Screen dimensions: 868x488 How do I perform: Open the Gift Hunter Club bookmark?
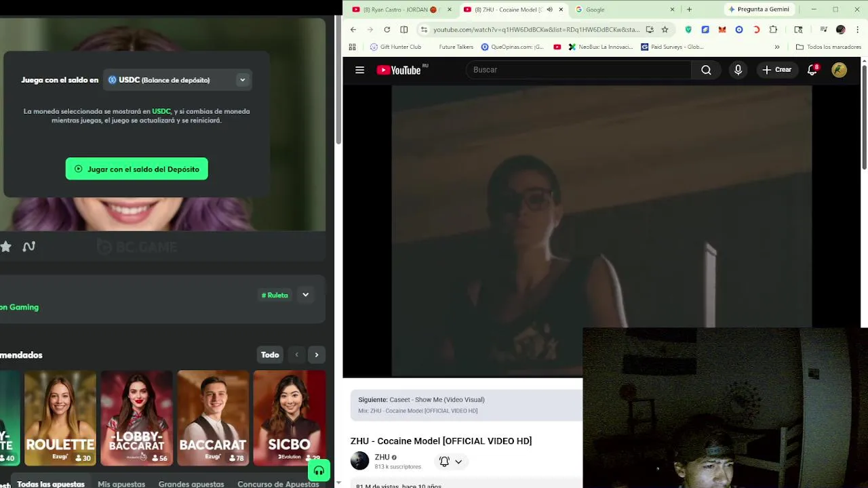pyautogui.click(x=396, y=47)
